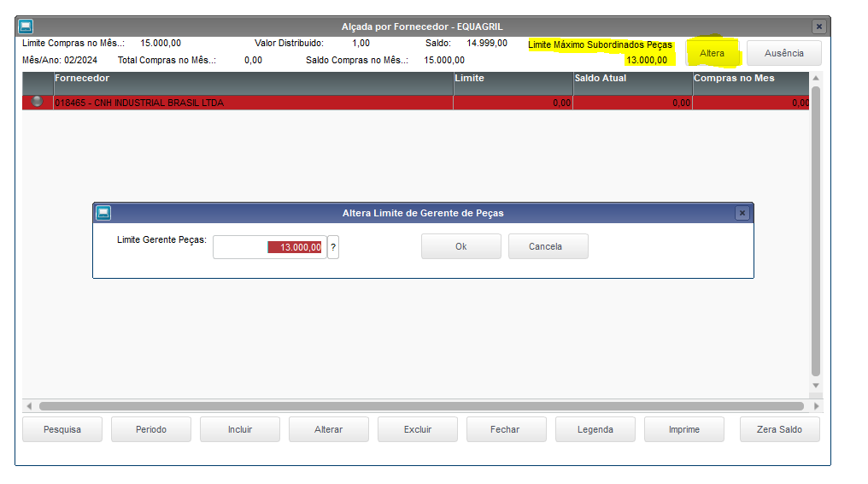Click the Altera Limite dialog window icon

coord(103,213)
